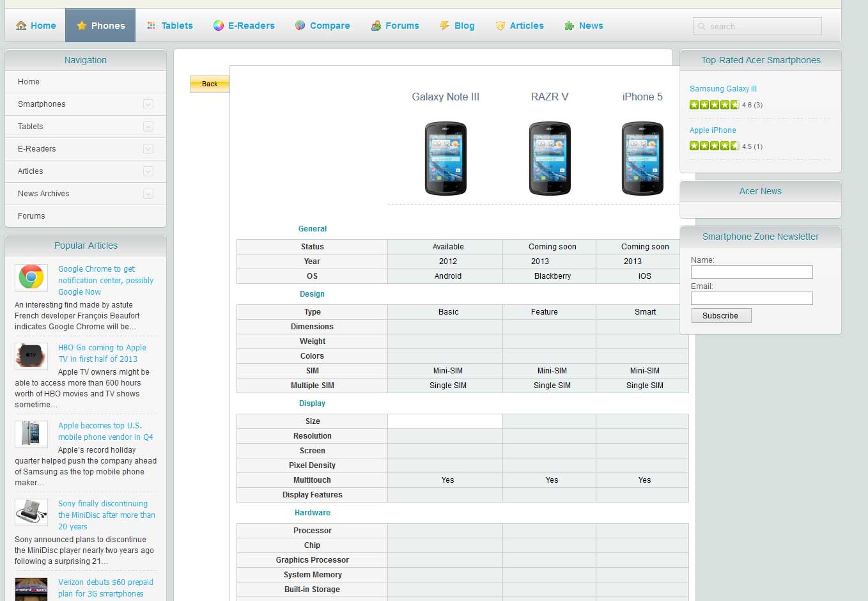Click the Blog lightning bolt icon
The height and width of the screenshot is (601, 868).
(x=444, y=26)
